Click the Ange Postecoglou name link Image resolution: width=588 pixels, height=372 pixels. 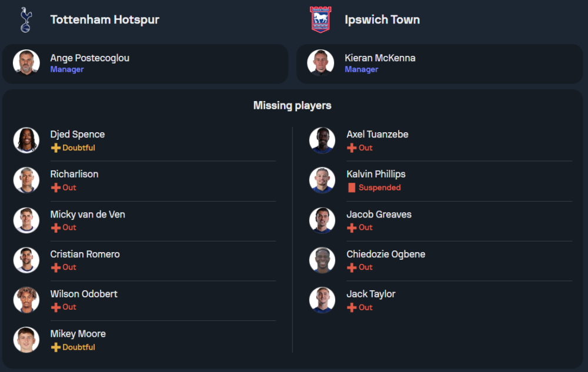pyautogui.click(x=90, y=58)
